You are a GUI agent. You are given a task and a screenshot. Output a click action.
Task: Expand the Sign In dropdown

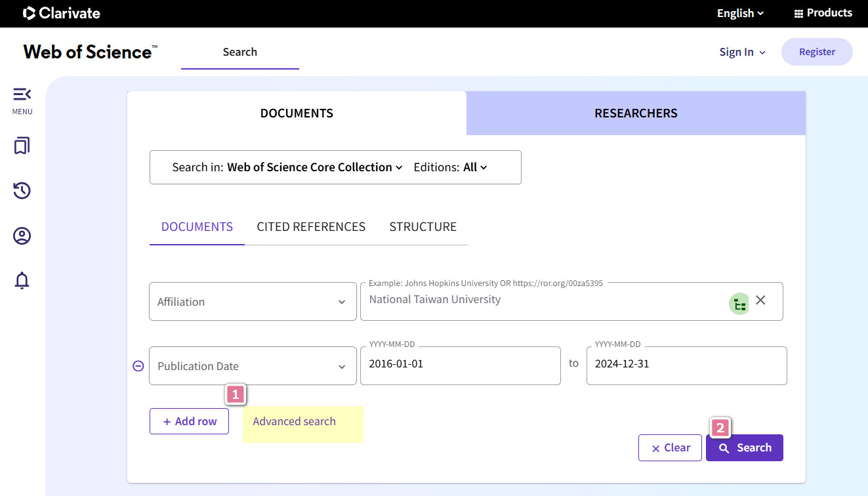click(x=742, y=52)
